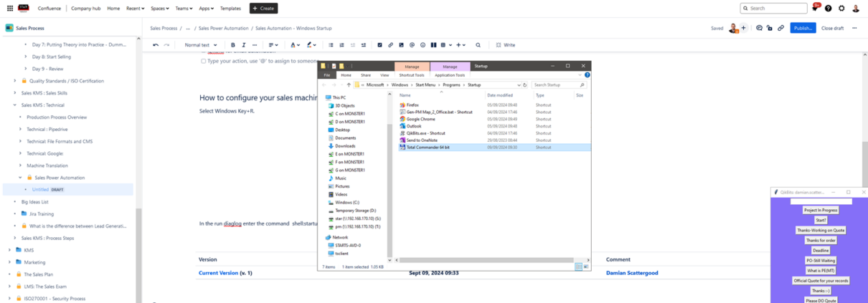Insert an action item checkbox

click(380, 45)
